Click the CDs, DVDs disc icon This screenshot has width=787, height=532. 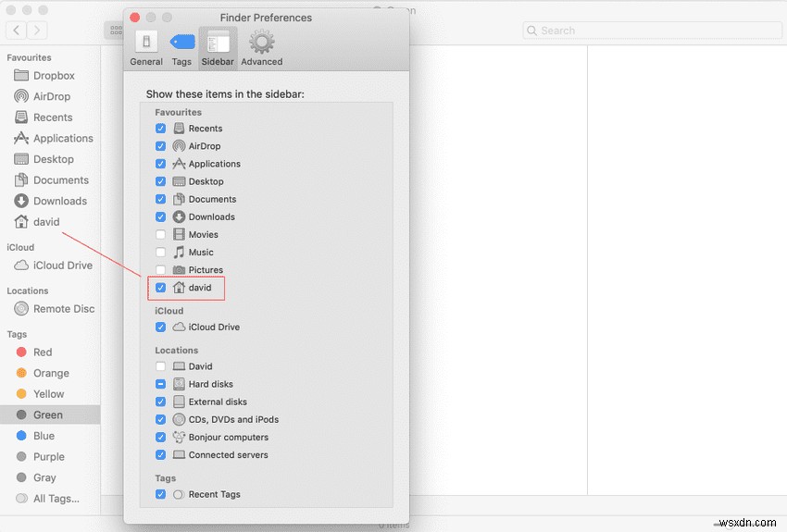tap(179, 419)
